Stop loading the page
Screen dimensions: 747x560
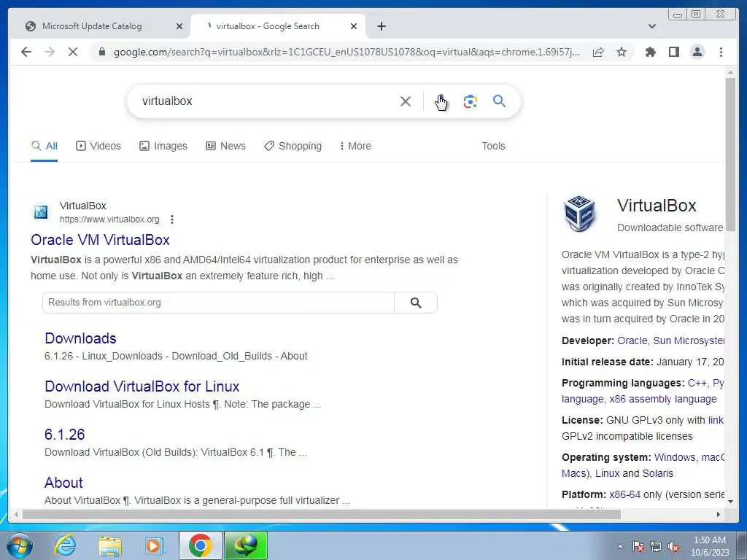[x=73, y=52]
